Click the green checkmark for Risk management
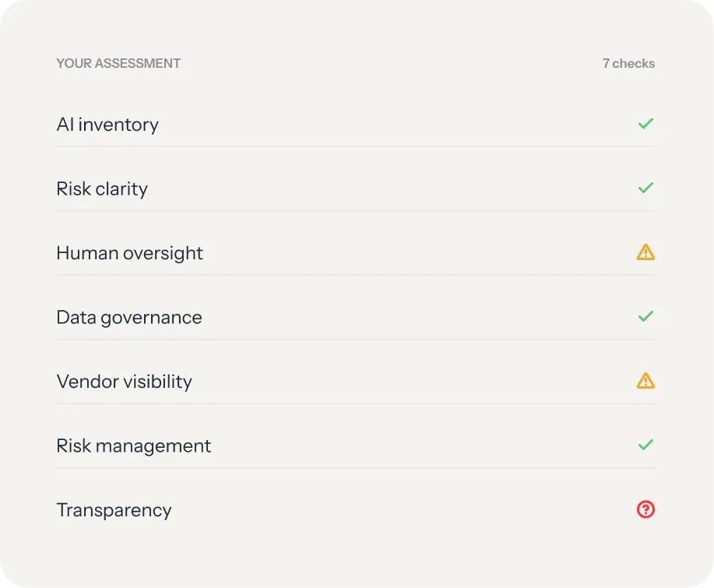 tap(645, 445)
